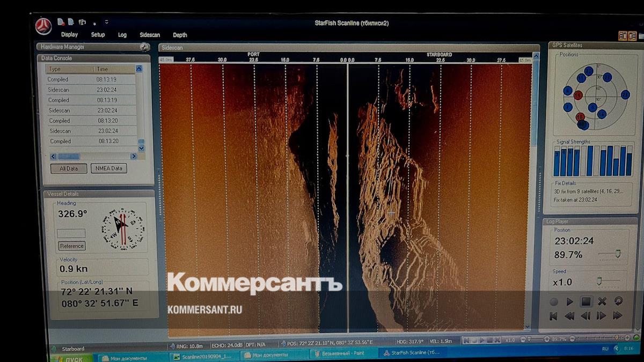Open the Sidescan menu

pos(150,35)
